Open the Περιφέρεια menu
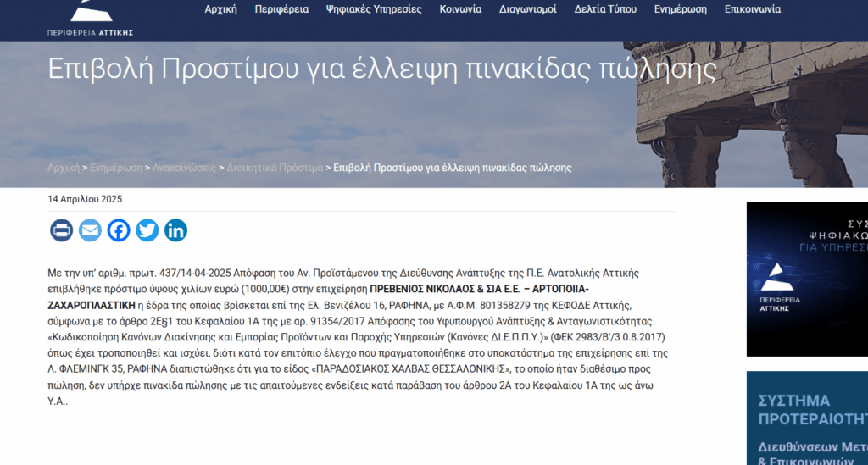This screenshot has width=868, height=465. 281,9
